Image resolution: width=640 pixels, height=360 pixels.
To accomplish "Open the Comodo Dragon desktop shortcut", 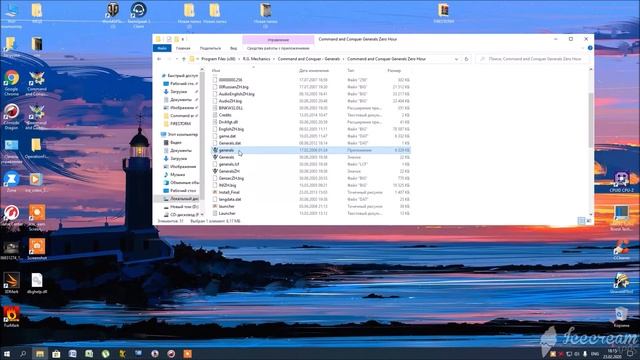I will coord(11,116).
